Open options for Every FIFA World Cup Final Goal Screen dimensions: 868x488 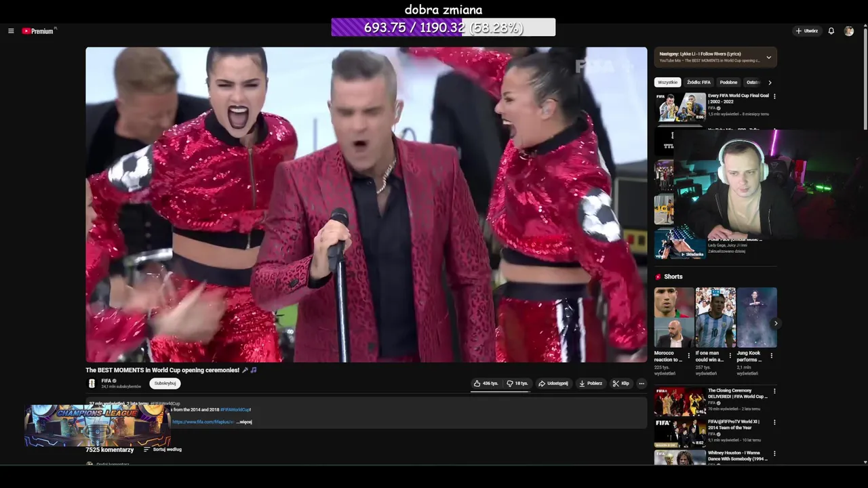pyautogui.click(x=774, y=96)
